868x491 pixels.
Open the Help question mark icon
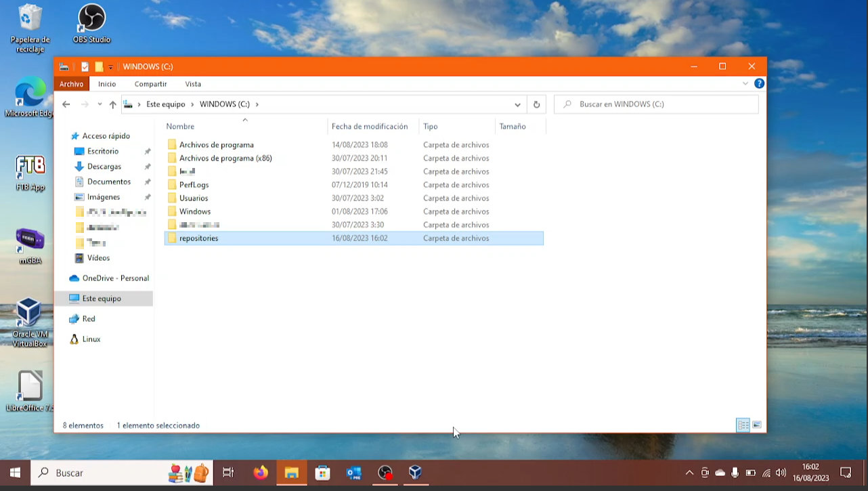759,84
